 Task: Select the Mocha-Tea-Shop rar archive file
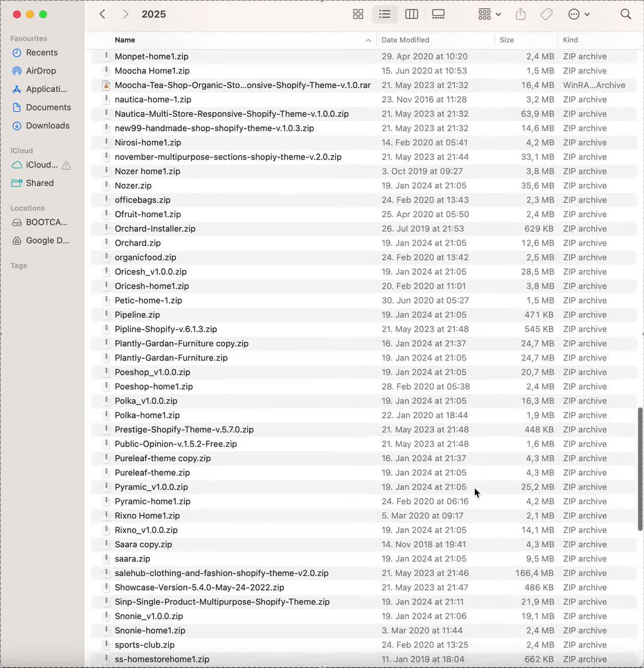(242, 85)
